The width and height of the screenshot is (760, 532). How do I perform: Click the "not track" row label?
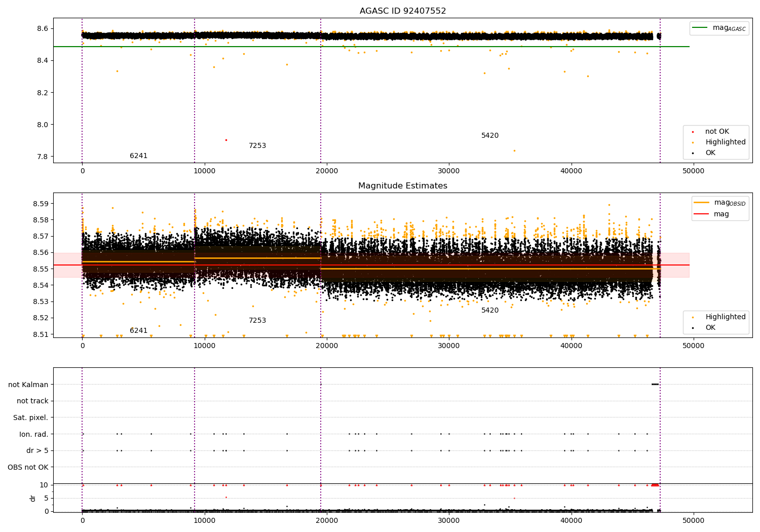coord(32,401)
